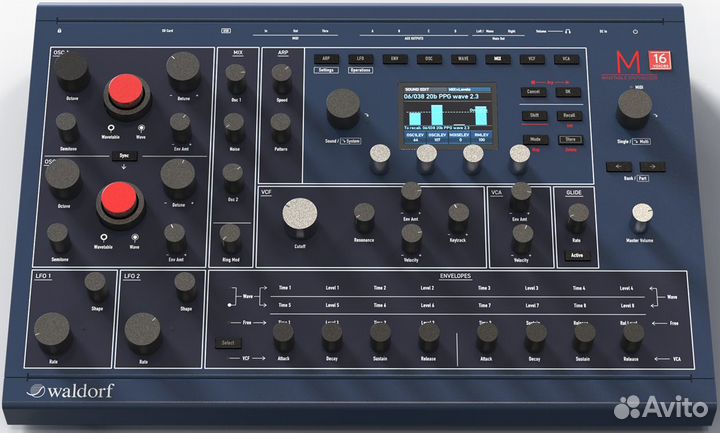The width and height of the screenshot is (720, 433).
Task: Click the OSC 2 Env Amt knob
Action: tap(175, 238)
